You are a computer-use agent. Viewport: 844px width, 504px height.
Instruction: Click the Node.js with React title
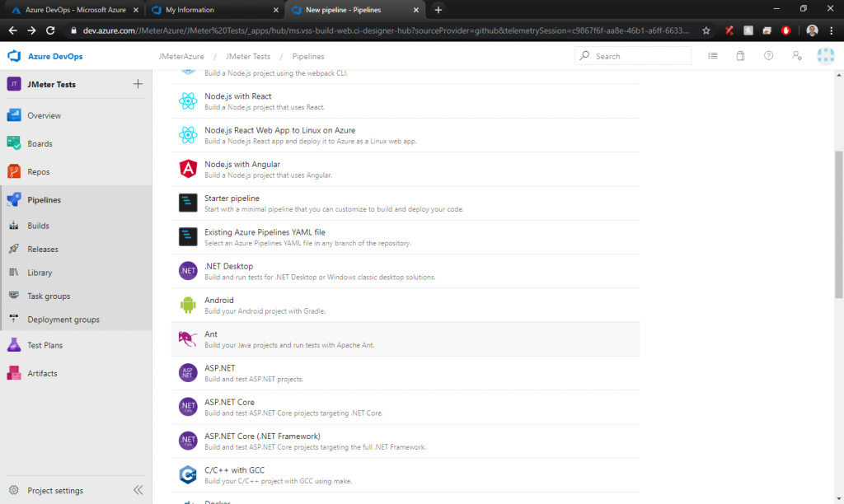coord(238,96)
